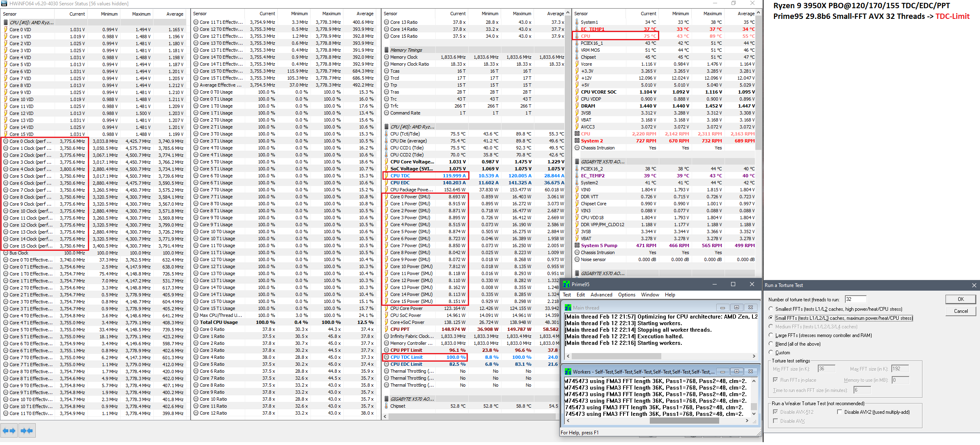
Task: Click the HWiNFO sensor panel horizontal scrollbar
Action: [472, 416]
